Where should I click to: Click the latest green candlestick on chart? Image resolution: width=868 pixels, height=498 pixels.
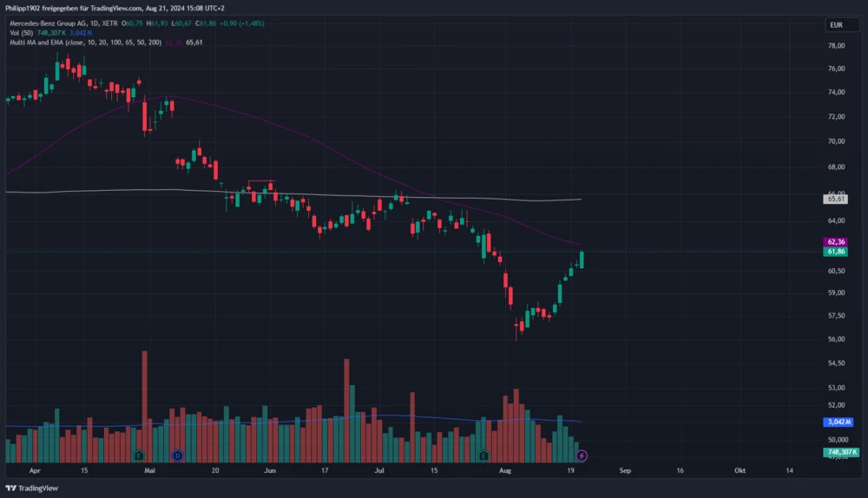tap(582, 259)
